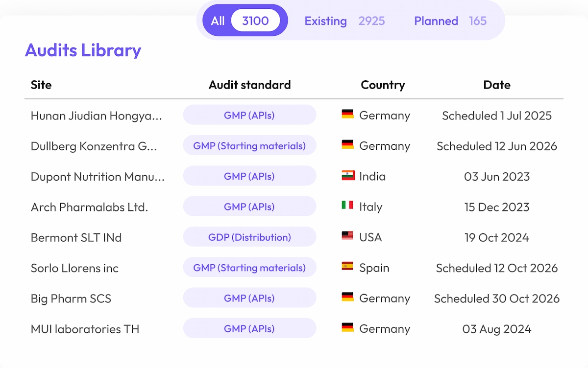Open the Dupont Nutrition Manu… site entry
The width and height of the screenshot is (588, 368).
98,177
